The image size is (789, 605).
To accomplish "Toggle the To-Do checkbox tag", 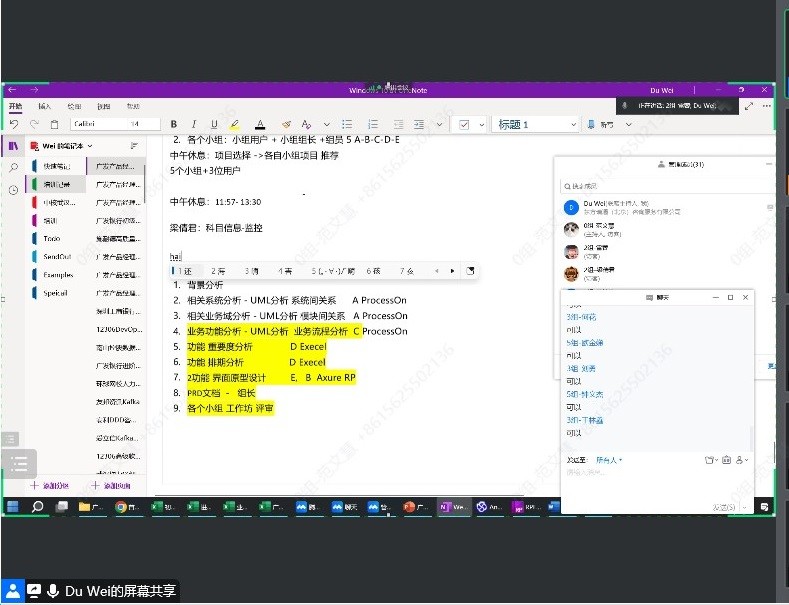I will (x=464, y=124).
